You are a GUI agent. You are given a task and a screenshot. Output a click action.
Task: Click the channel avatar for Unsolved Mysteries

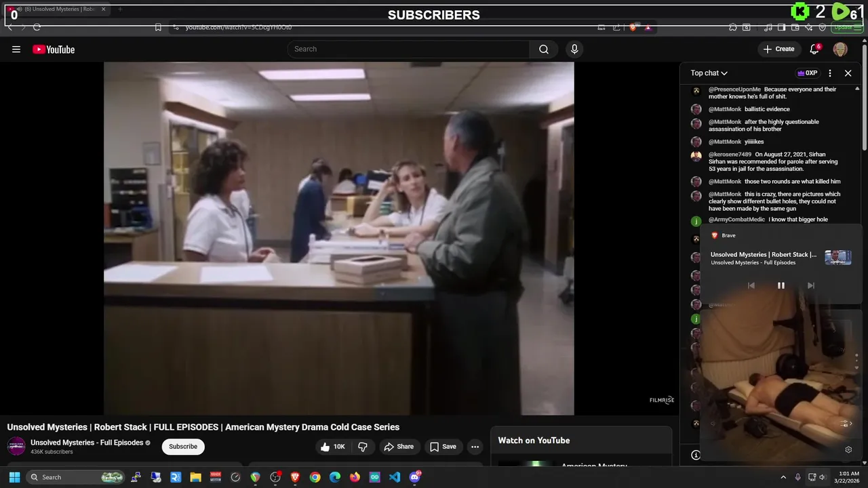16,446
